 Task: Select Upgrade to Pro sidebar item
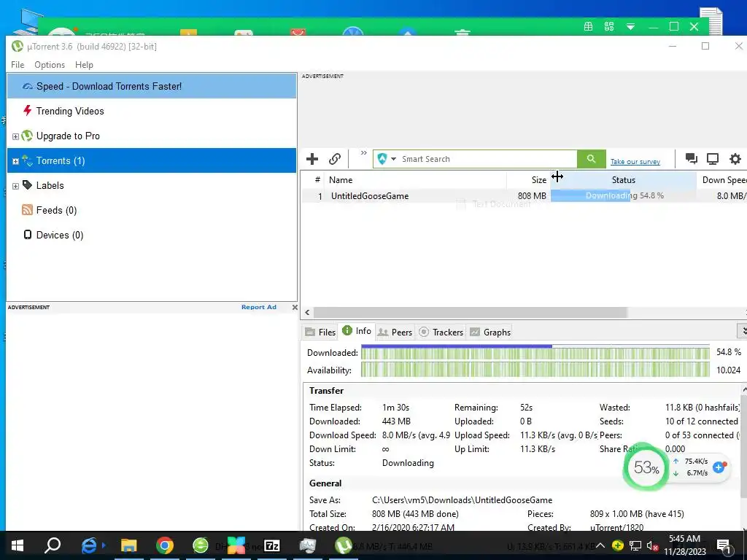pyautogui.click(x=68, y=136)
